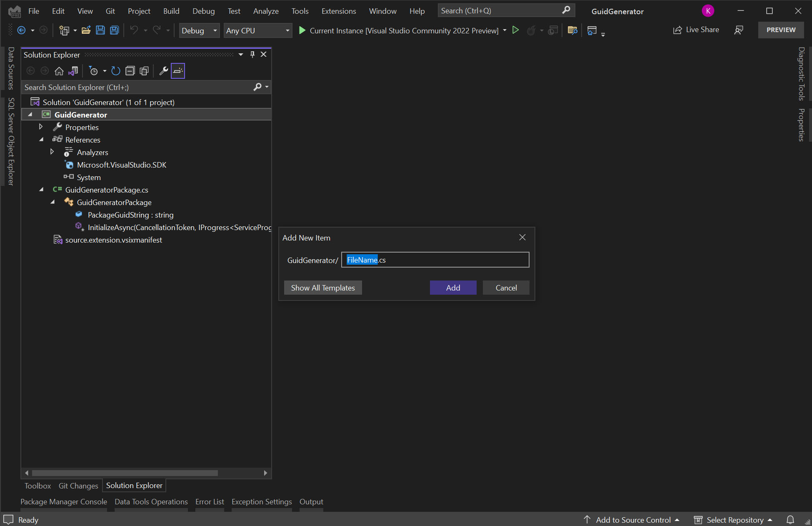
Task: Pin the Solution Explorer panel
Action: pyautogui.click(x=252, y=54)
